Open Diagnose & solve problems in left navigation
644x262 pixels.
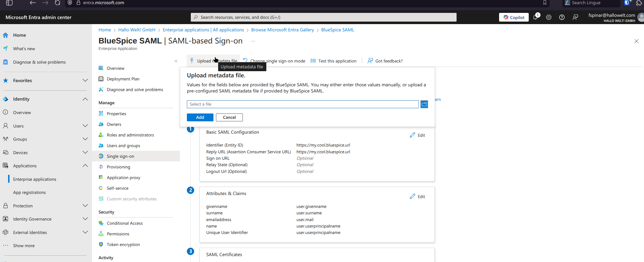[x=39, y=62]
